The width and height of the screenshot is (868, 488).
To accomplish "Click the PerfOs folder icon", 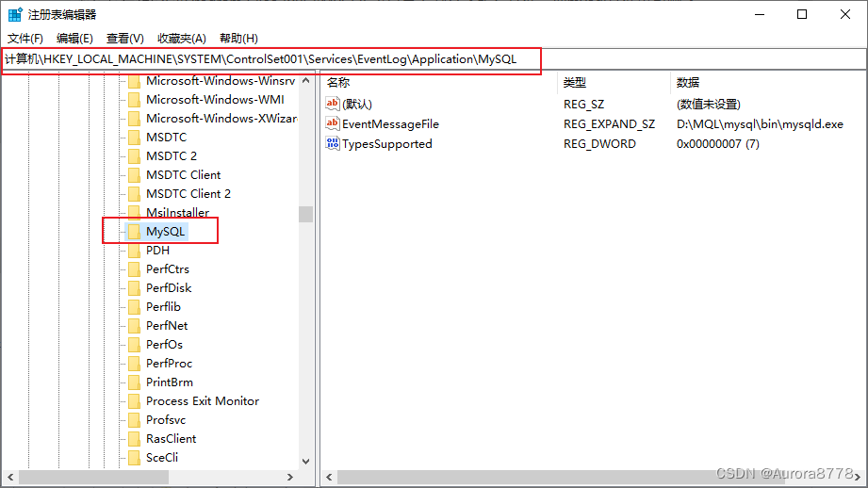I will (x=134, y=345).
